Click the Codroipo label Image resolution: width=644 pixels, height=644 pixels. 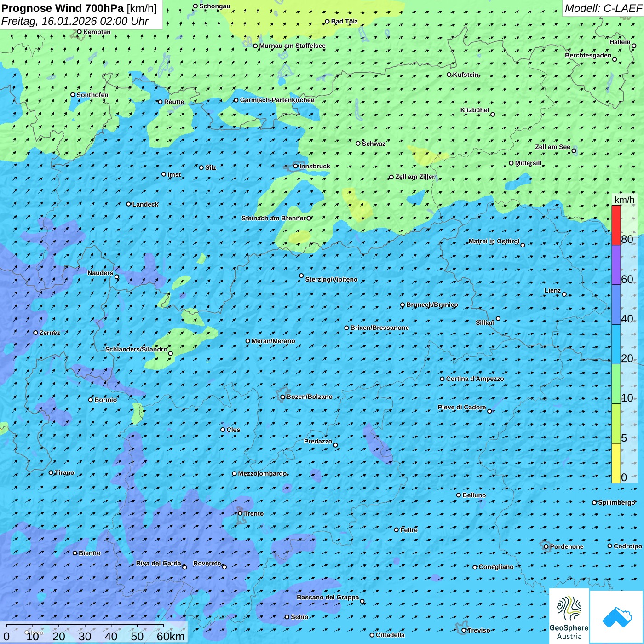coord(627,546)
